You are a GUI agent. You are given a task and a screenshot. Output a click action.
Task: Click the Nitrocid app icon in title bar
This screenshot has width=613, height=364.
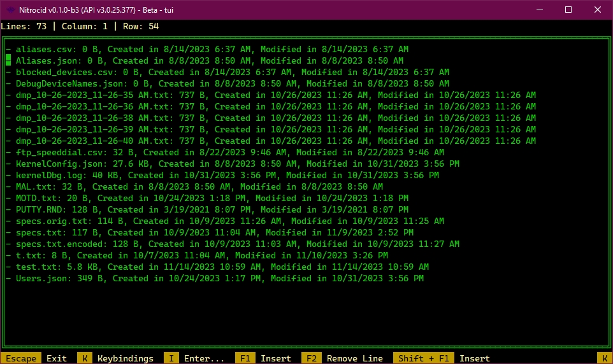(10, 9)
